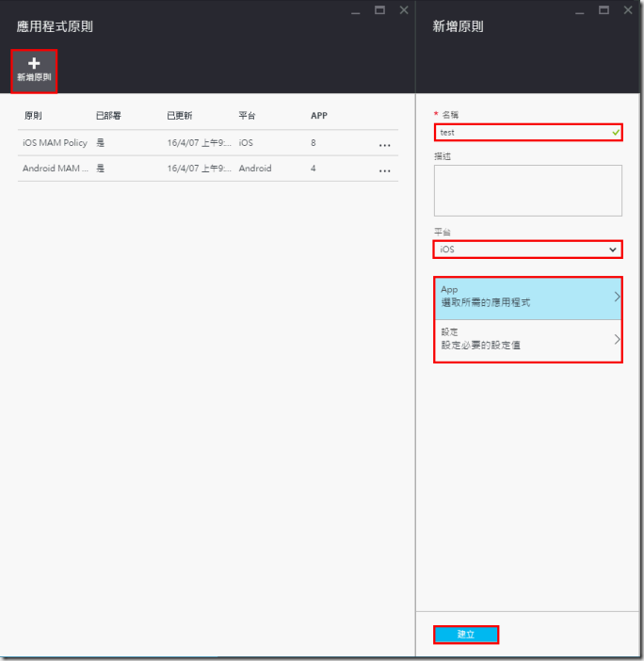Maximize the 應用程式原則 blade

(x=379, y=10)
